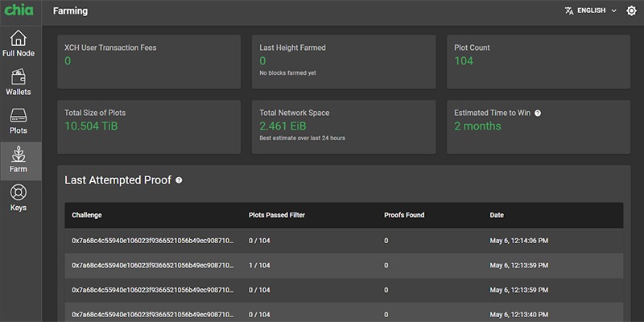Screen dimensions: 644x322
Task: Click the language dropdown chevron arrow
Action: (614, 10)
